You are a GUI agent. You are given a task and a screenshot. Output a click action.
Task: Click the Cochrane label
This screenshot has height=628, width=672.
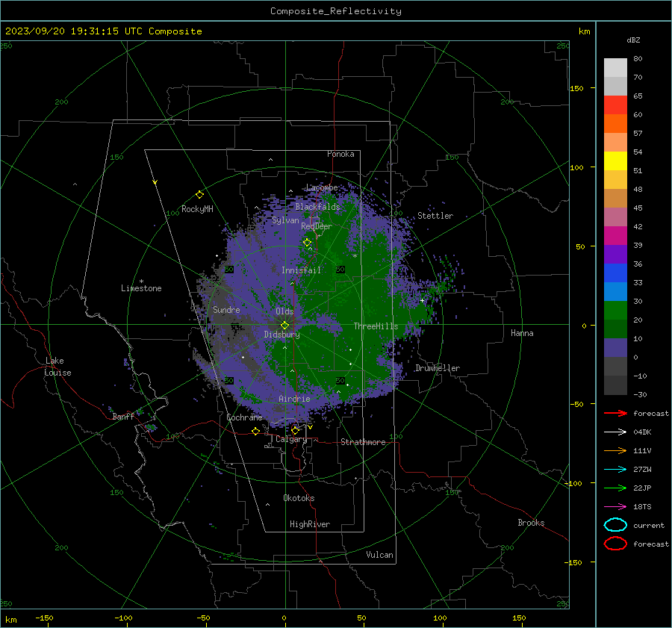pyautogui.click(x=244, y=417)
